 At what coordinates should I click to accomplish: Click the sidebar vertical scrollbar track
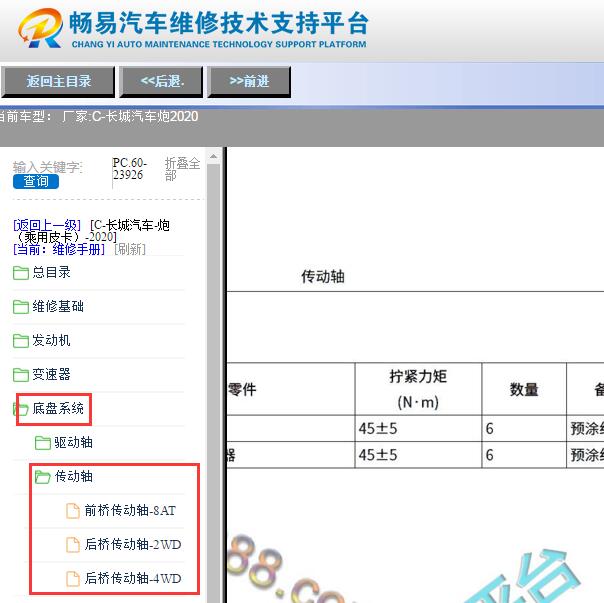213,381
